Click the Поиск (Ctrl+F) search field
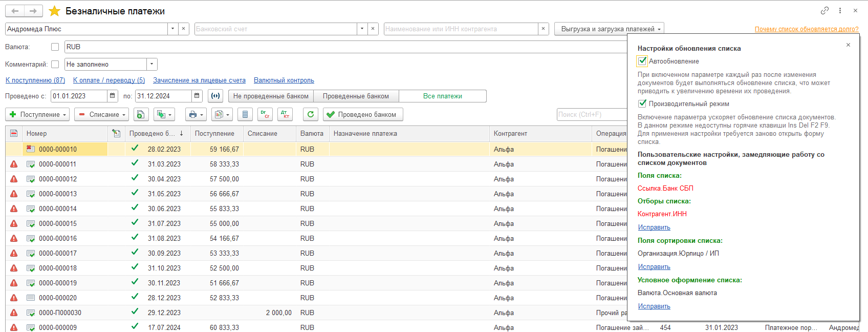The width and height of the screenshot is (868, 332). tap(591, 115)
